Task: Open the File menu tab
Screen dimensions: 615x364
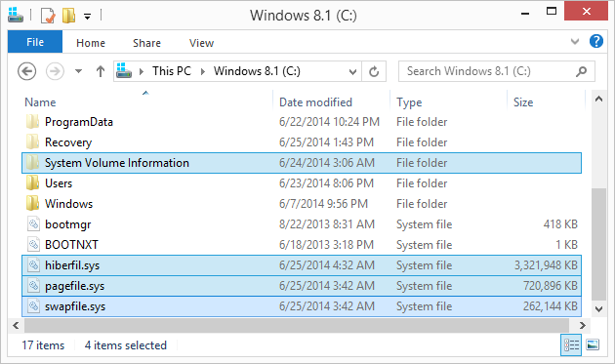Action: (x=35, y=42)
